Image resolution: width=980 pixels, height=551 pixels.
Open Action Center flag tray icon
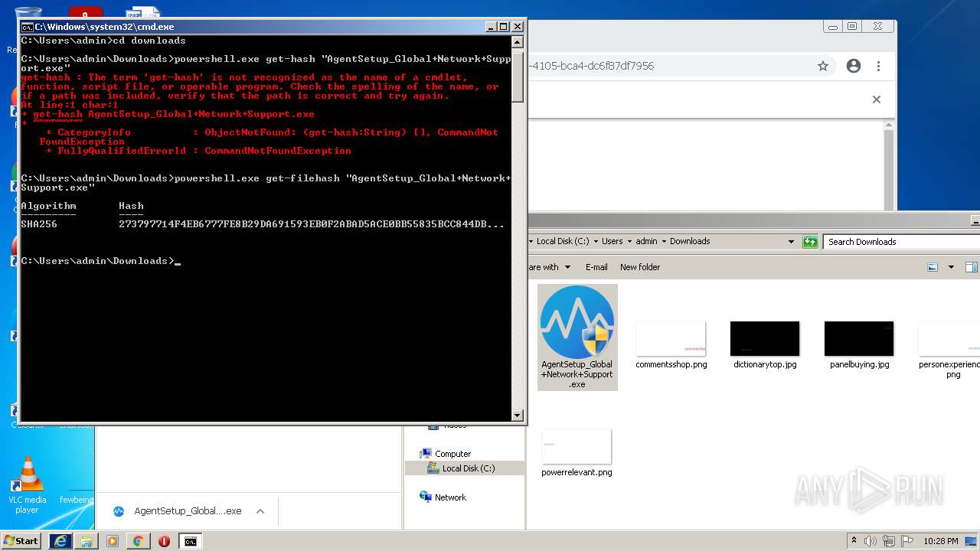(906, 541)
